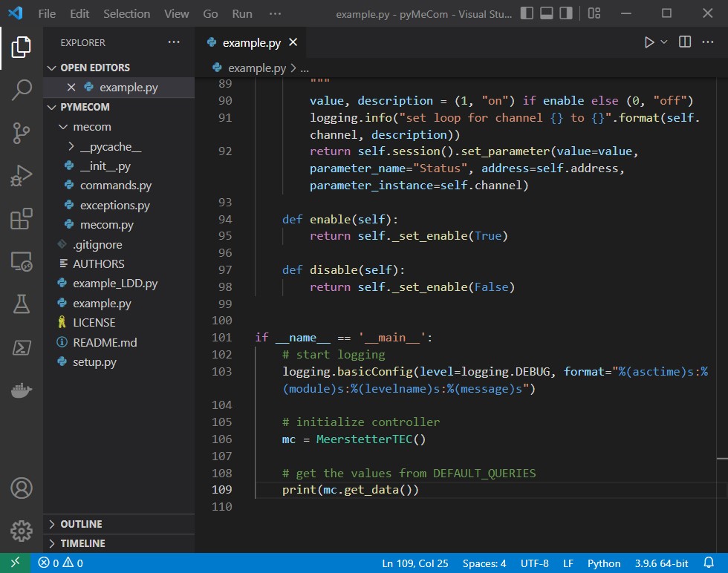Open the Run and Debug view
The height and width of the screenshot is (573, 728).
21,175
